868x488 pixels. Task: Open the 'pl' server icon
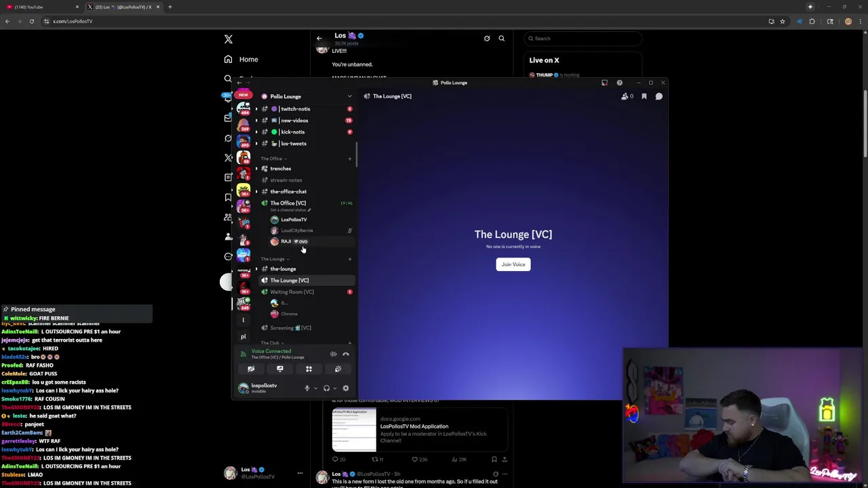(243, 336)
